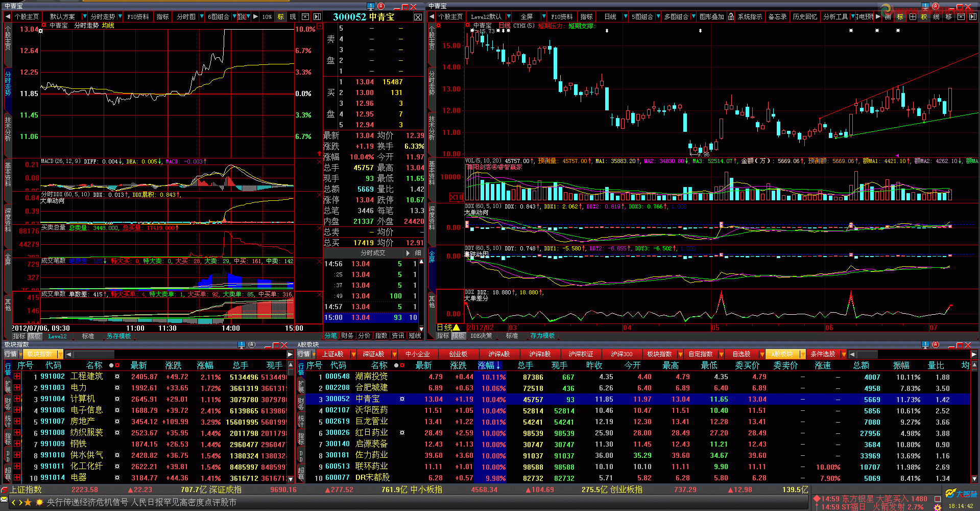Click the star icon in news ticker bar
The image size is (980, 511).
click(x=28, y=502)
